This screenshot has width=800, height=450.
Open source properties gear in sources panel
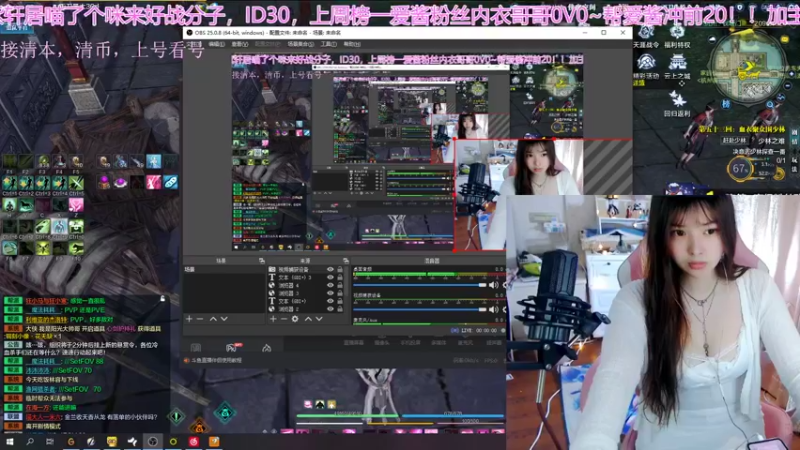coord(295,319)
